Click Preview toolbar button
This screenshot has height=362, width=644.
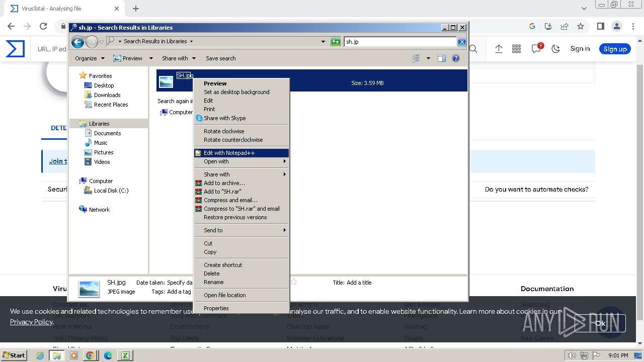click(x=128, y=58)
